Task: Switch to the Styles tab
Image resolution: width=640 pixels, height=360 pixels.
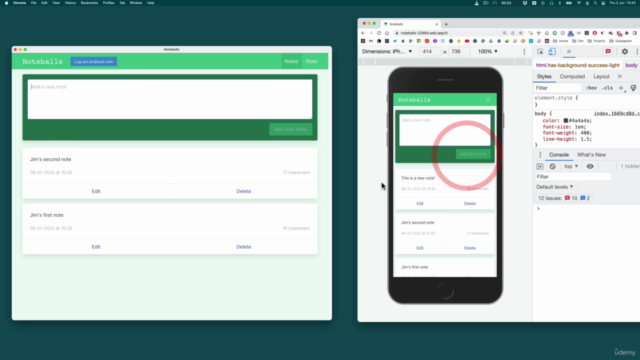Action: point(544,77)
